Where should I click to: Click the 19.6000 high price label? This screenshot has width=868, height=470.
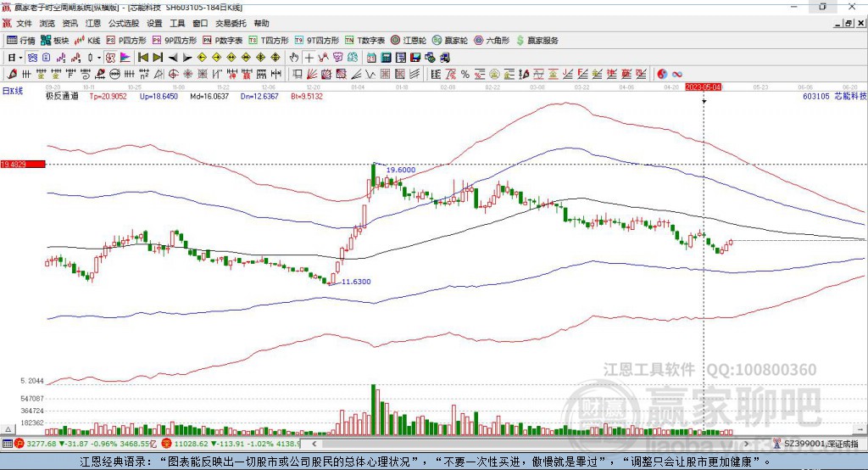pos(401,171)
